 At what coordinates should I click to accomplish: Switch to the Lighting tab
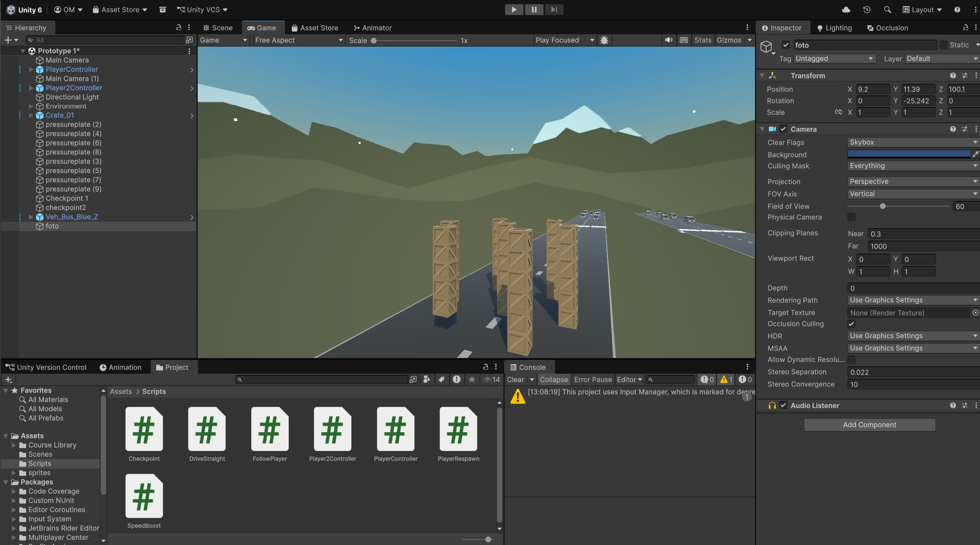[835, 28]
